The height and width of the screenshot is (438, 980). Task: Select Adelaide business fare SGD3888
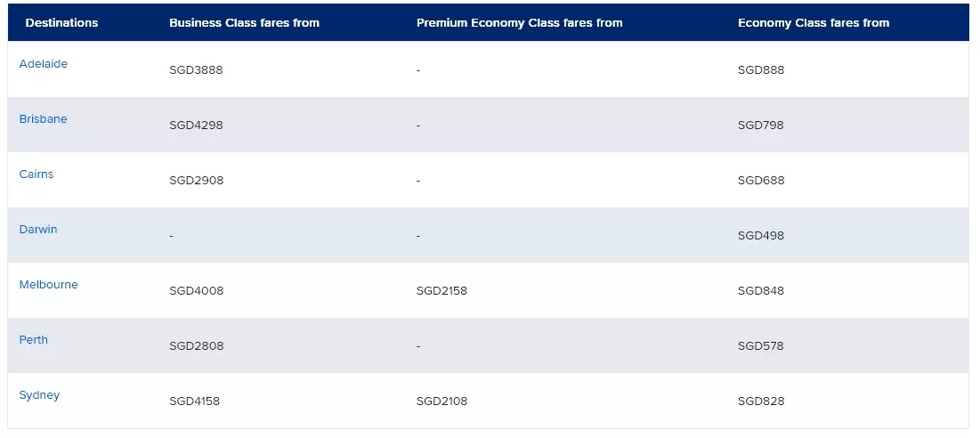(x=196, y=70)
